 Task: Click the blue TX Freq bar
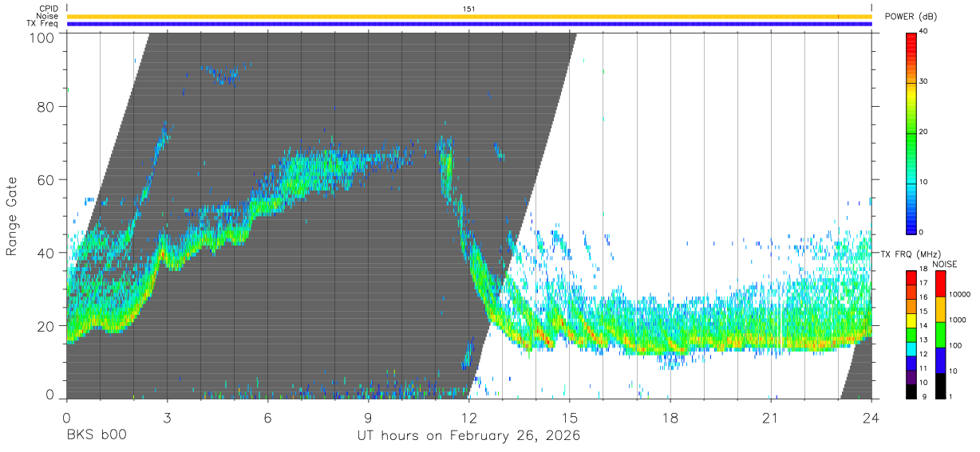(469, 24)
